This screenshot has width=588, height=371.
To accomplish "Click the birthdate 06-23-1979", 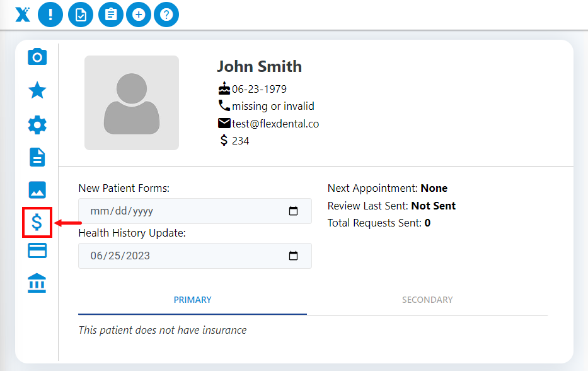I will pyautogui.click(x=259, y=89).
